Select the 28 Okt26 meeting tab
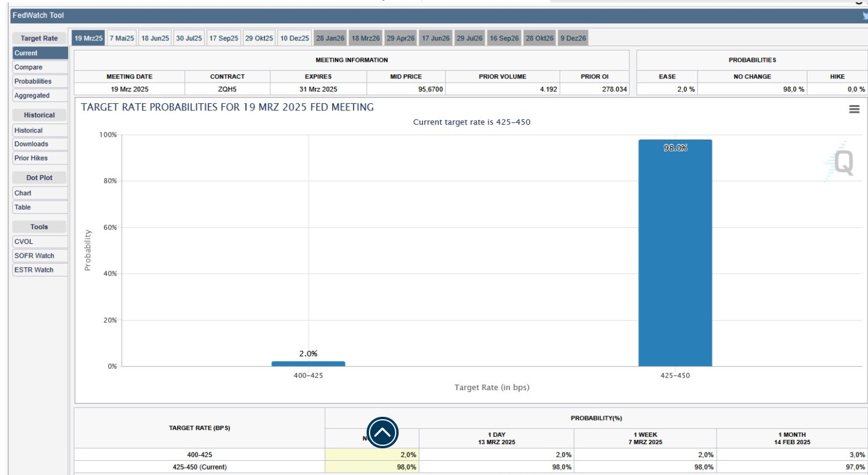The width and height of the screenshot is (868, 475). (x=539, y=38)
